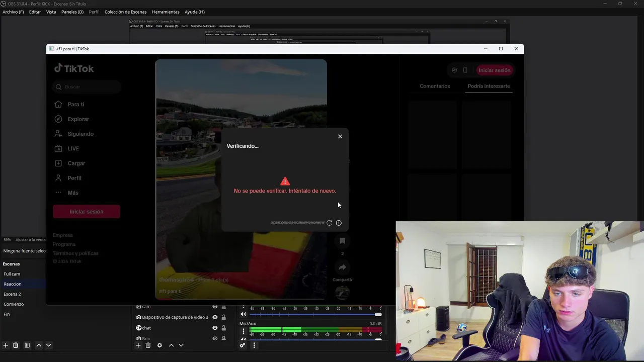
Task: Move source up with arrow icon
Action: 171,345
